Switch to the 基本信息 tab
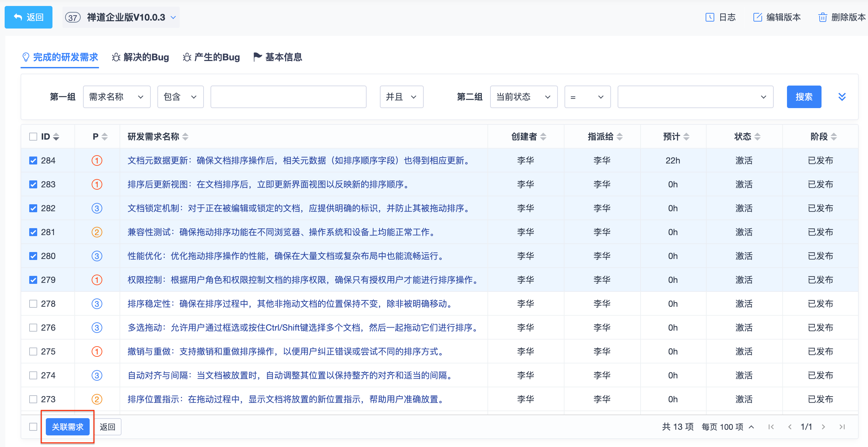 tap(278, 57)
